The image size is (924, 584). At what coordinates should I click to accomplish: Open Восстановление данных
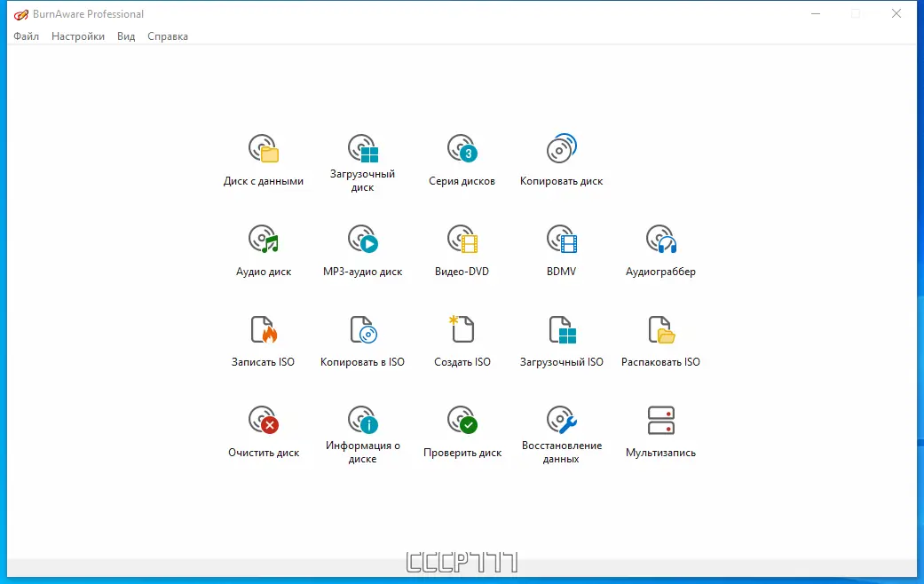[x=561, y=428]
